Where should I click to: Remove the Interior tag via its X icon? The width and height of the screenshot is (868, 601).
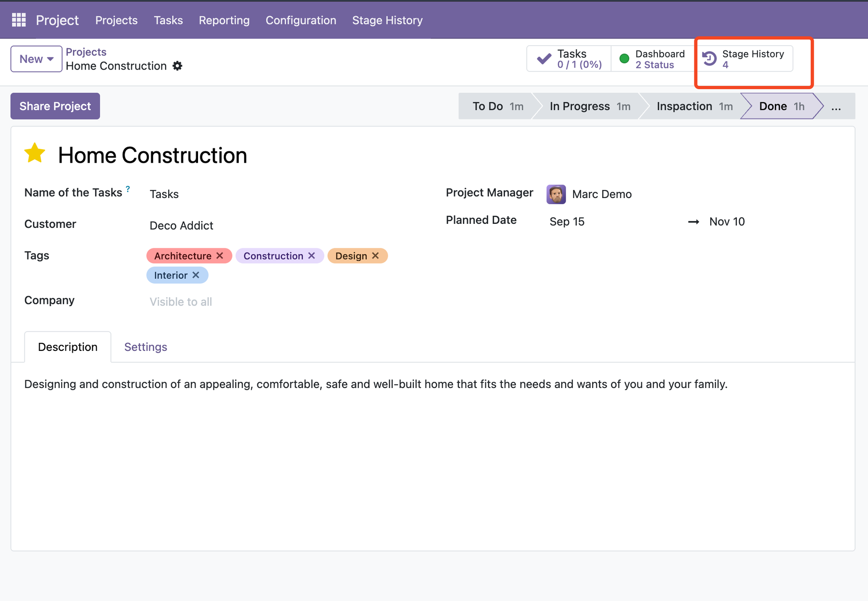(196, 275)
